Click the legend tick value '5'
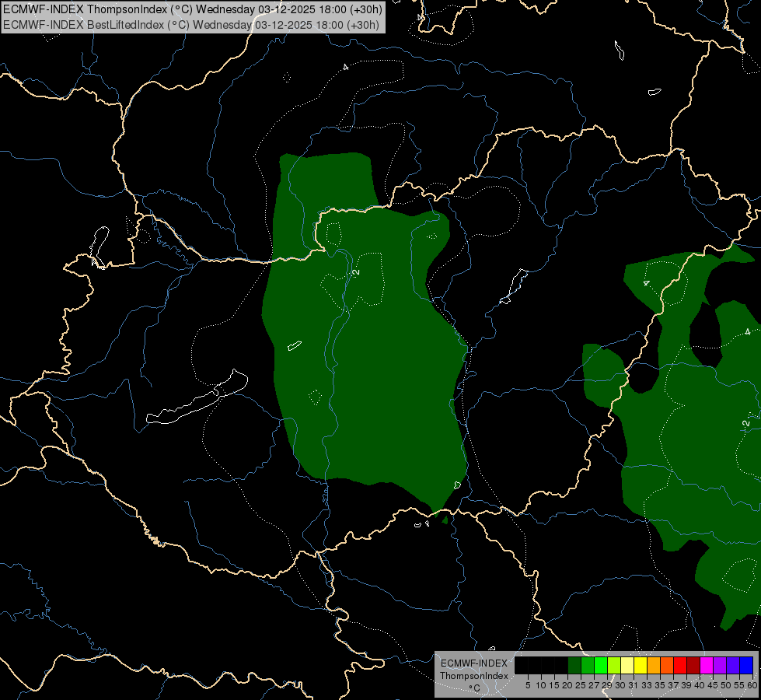 click(528, 685)
